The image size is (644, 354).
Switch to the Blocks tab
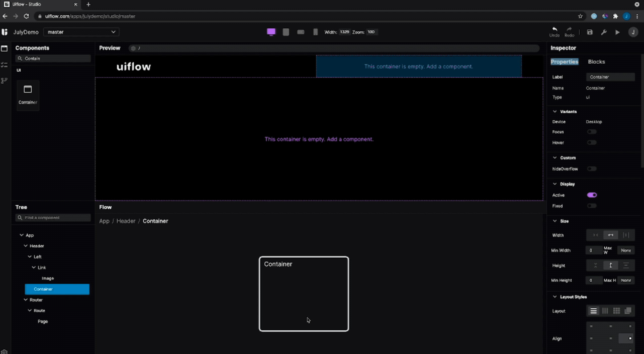click(596, 62)
